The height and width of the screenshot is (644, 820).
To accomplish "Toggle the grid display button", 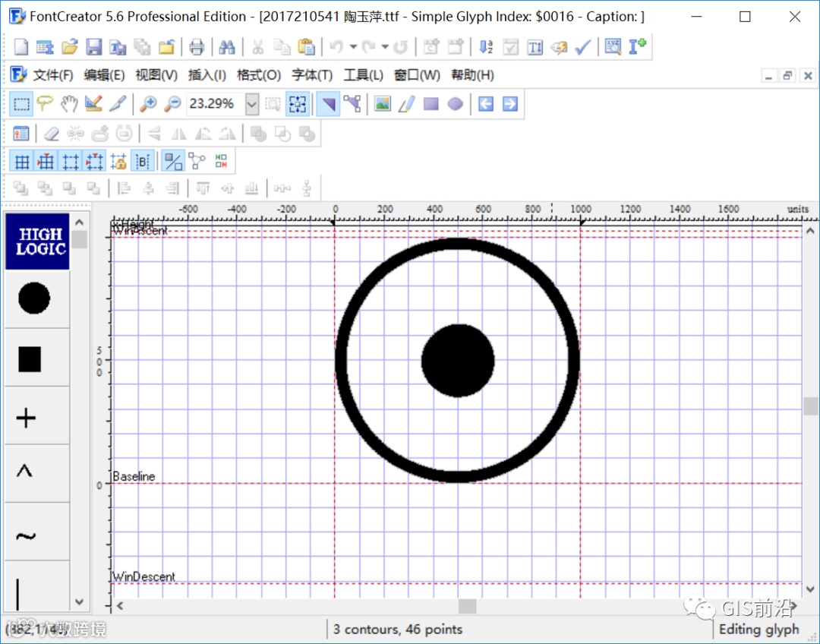I will click(23, 161).
